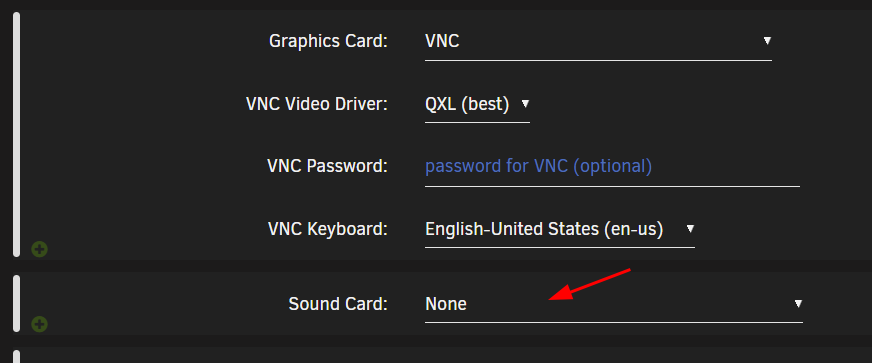Click the red arrow pointing at Sound Card
Viewport: 872px width, 363px height.
[x=589, y=285]
